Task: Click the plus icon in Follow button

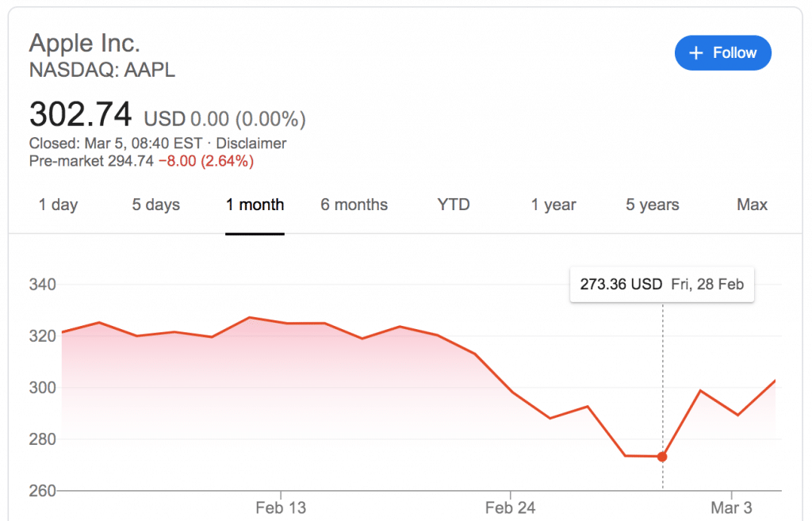Action: [x=696, y=53]
